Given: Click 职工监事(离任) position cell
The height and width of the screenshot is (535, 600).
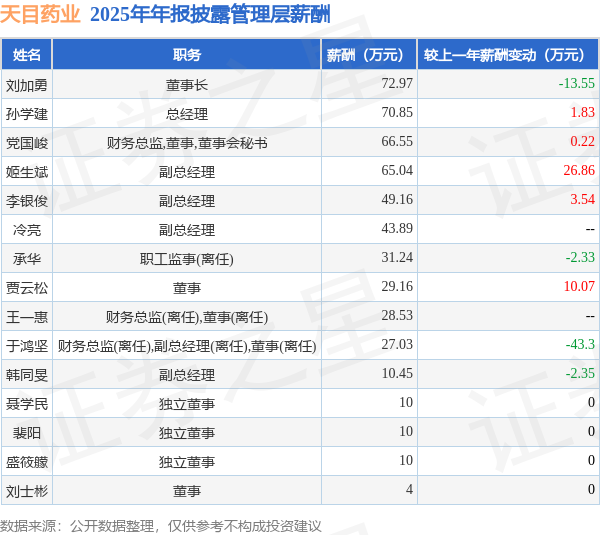Looking at the screenshot, I should click(187, 259).
